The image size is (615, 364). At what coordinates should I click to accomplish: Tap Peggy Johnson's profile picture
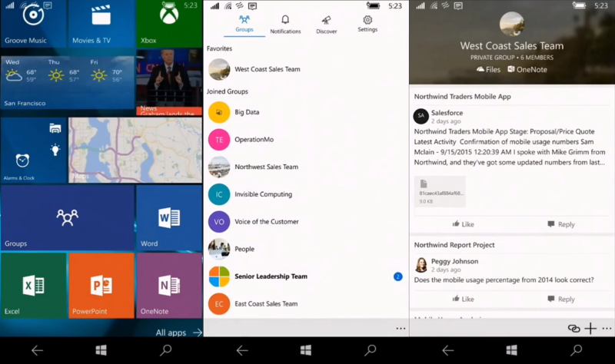pos(421,265)
